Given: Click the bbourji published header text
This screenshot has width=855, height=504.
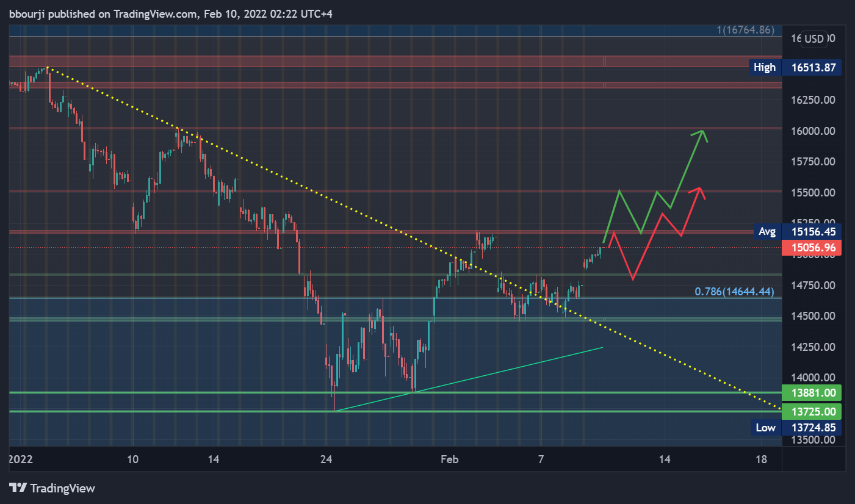Looking at the screenshot, I should coord(171,13).
